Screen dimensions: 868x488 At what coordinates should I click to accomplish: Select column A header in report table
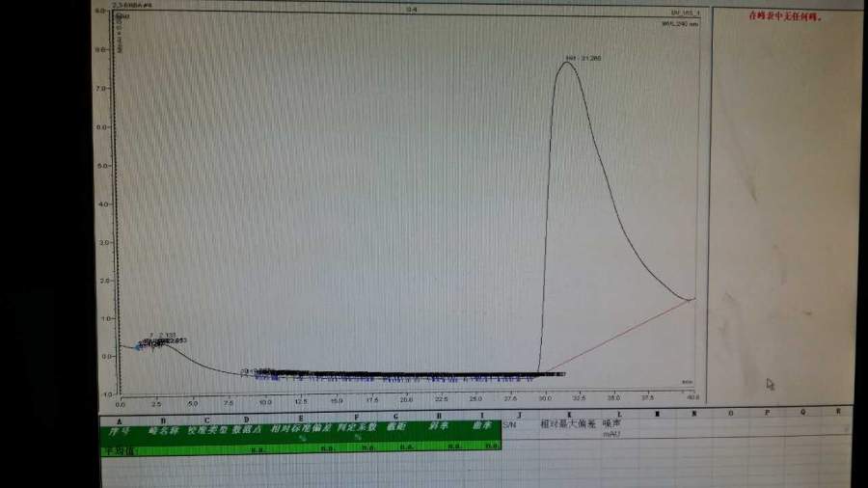(x=119, y=421)
